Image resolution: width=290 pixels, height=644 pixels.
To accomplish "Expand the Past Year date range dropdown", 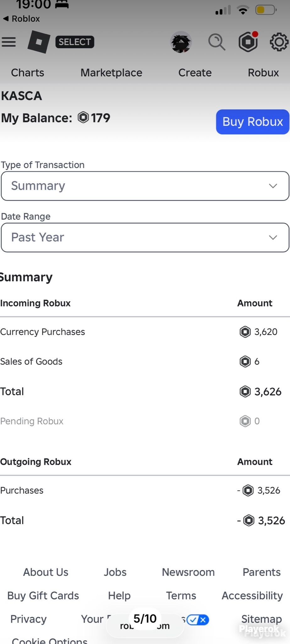I will 145,237.
